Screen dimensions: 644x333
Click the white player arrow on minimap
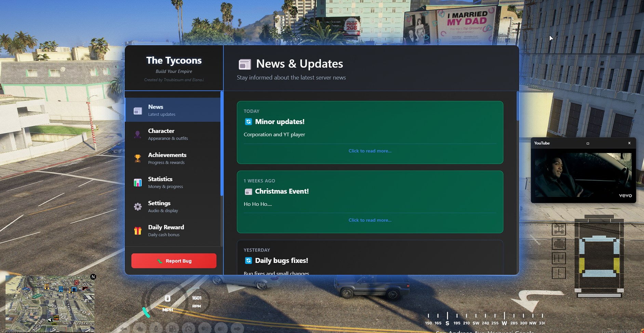[x=50, y=320]
